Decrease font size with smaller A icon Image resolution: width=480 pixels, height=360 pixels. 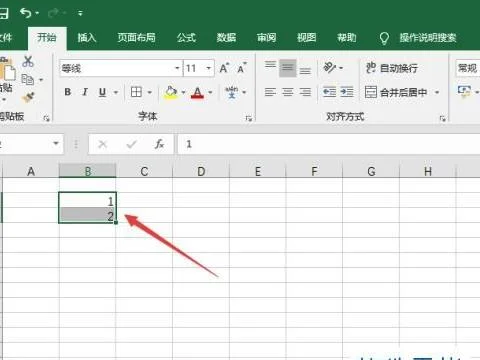click(x=242, y=68)
